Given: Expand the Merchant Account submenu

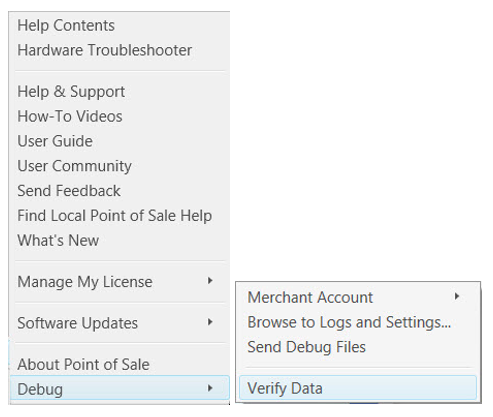Looking at the screenshot, I should pos(358,297).
